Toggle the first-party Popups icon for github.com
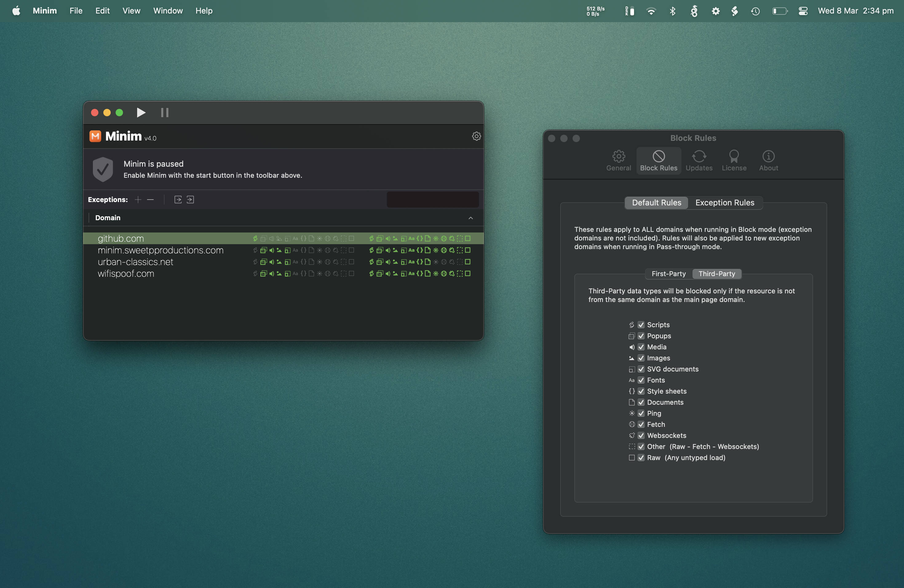Viewport: 904px width, 588px height. point(263,239)
